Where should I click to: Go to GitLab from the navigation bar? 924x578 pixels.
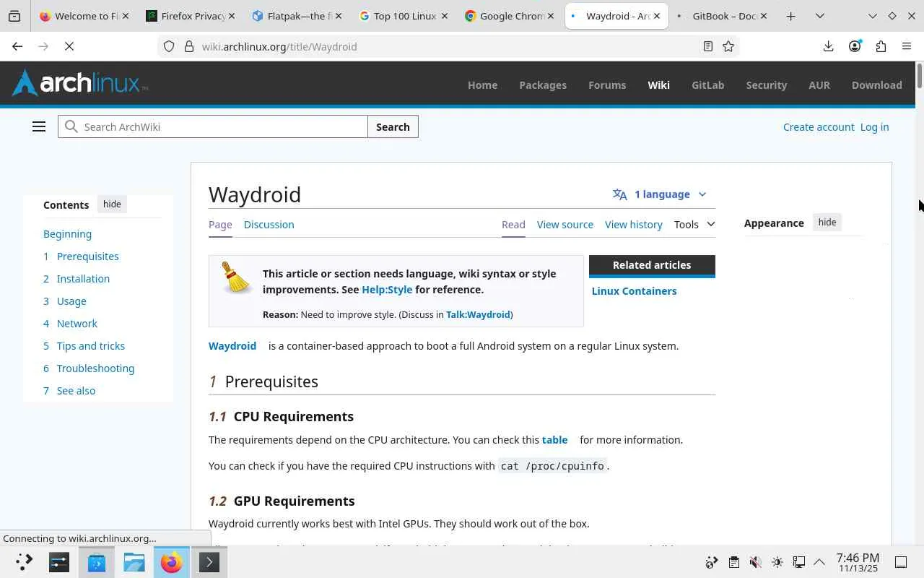[707, 85]
